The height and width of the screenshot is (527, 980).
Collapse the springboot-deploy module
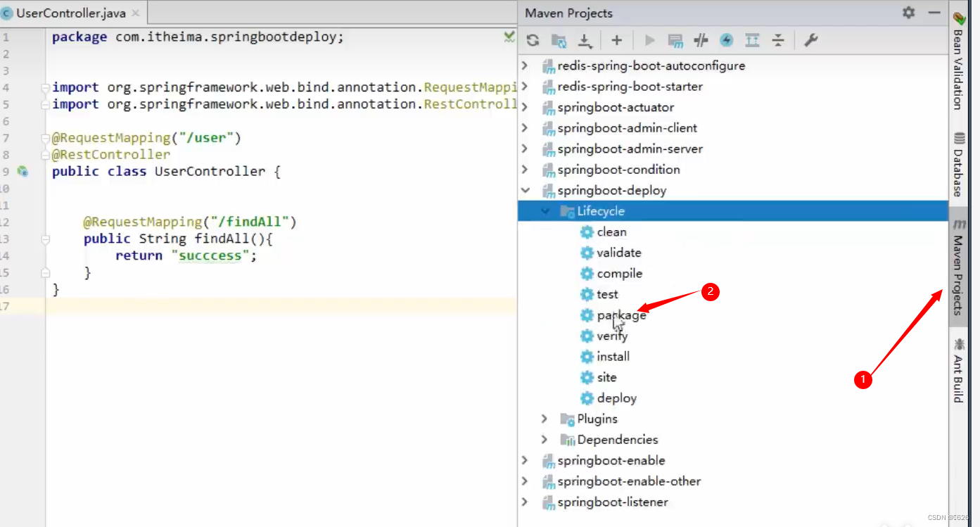525,190
